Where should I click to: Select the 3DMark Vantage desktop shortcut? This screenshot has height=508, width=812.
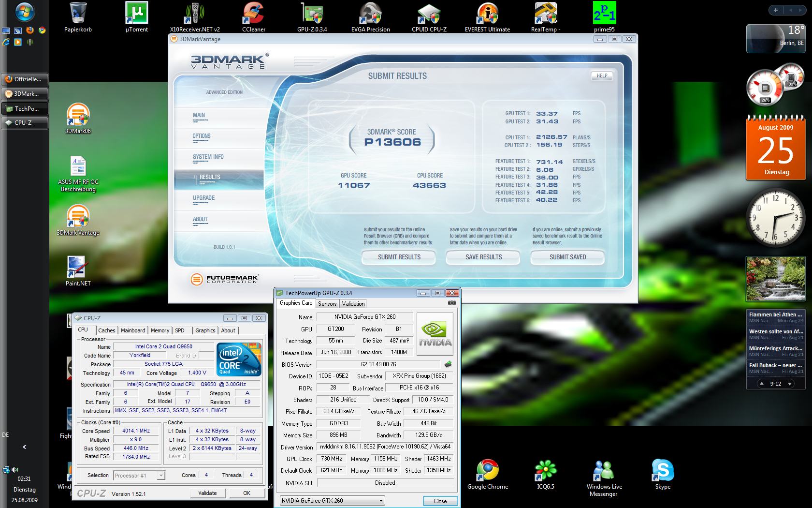pyautogui.click(x=78, y=221)
